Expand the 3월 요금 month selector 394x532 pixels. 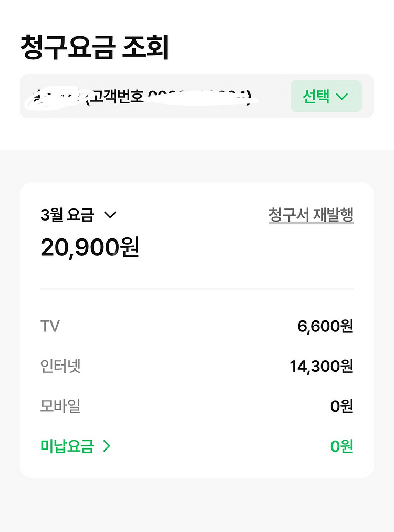pos(78,215)
